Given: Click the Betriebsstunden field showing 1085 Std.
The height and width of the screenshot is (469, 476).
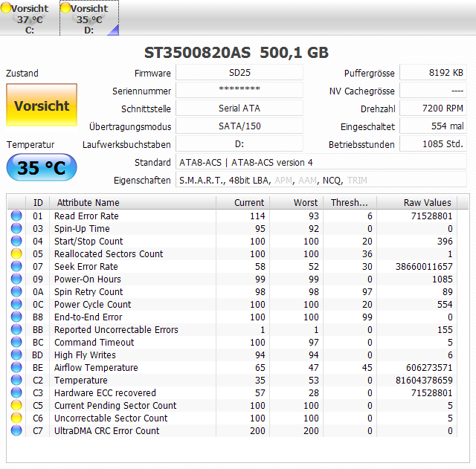Looking at the screenshot, I should point(433,144).
